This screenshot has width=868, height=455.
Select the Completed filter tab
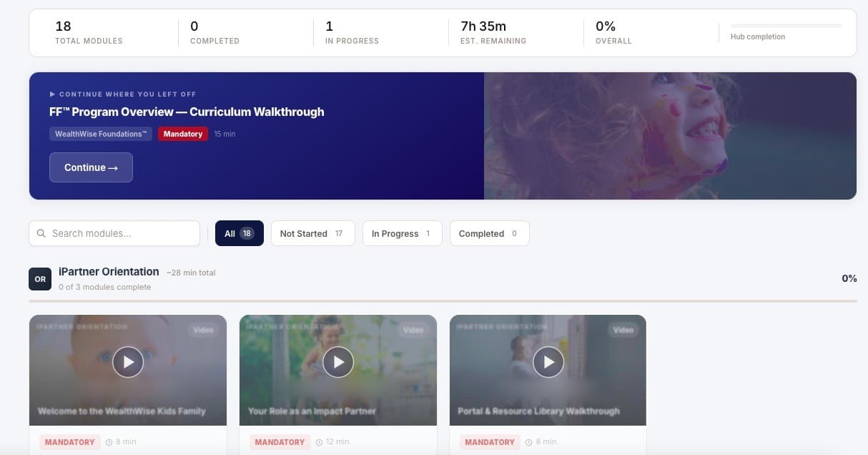490,233
